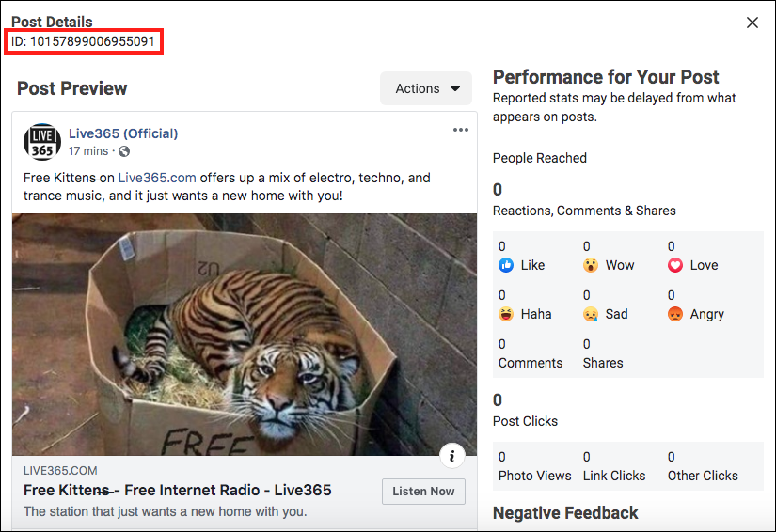Viewport: 776px width, 532px height.
Task: Click the link description about a new home
Action: [x=165, y=511]
